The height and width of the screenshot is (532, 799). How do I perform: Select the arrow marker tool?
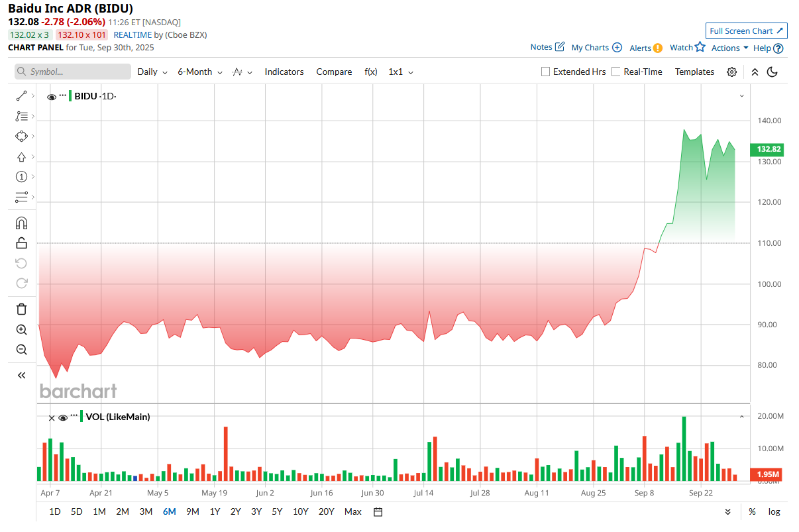[x=21, y=157]
